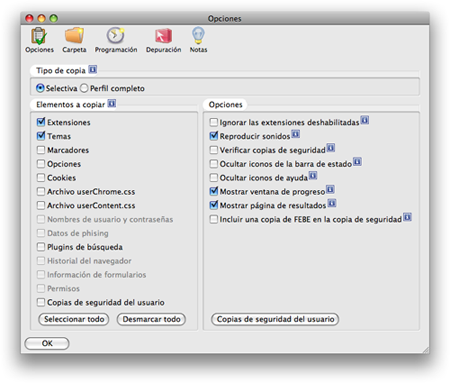Image resolution: width=450 pixels, height=383 pixels.
Task: Check Copias de seguridad del usuario checkbox
Action: click(x=41, y=302)
